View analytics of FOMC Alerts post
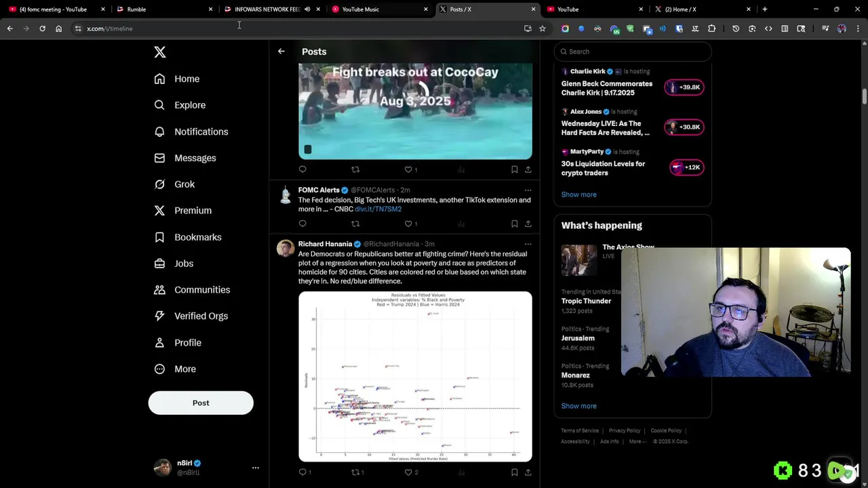Screen dimensions: 868x488 461,224
